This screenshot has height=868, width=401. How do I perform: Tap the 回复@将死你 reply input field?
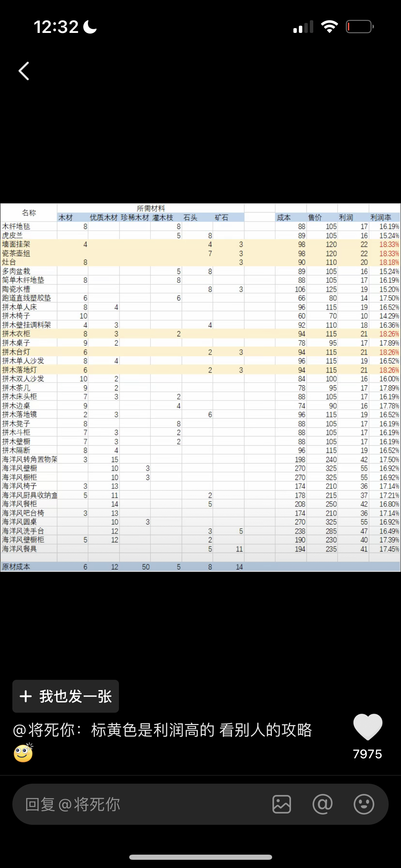tap(200, 804)
